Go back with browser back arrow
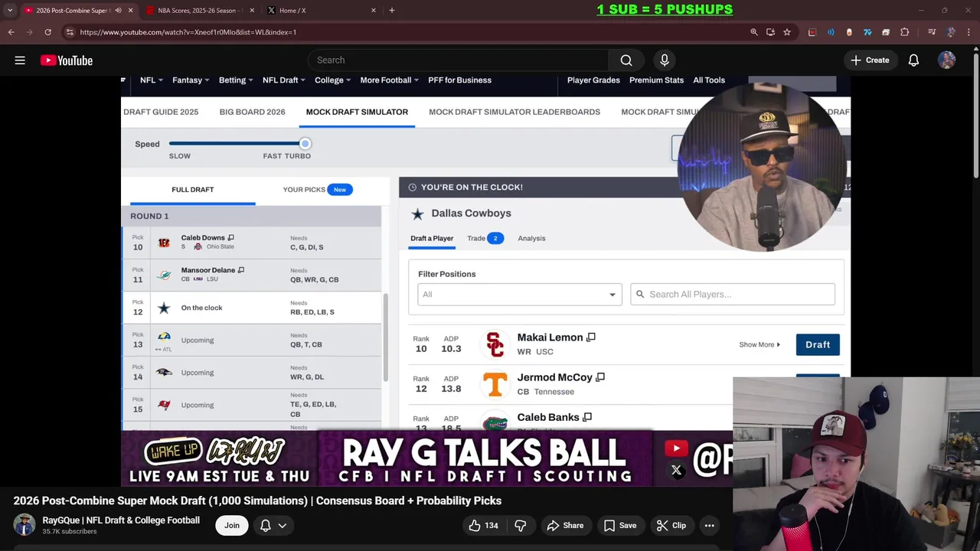Screen dimensions: 980x551 click(x=11, y=32)
